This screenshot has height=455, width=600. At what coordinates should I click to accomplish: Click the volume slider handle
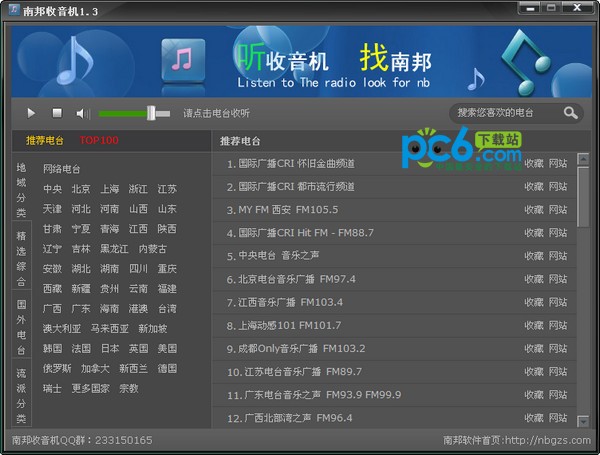coord(151,113)
